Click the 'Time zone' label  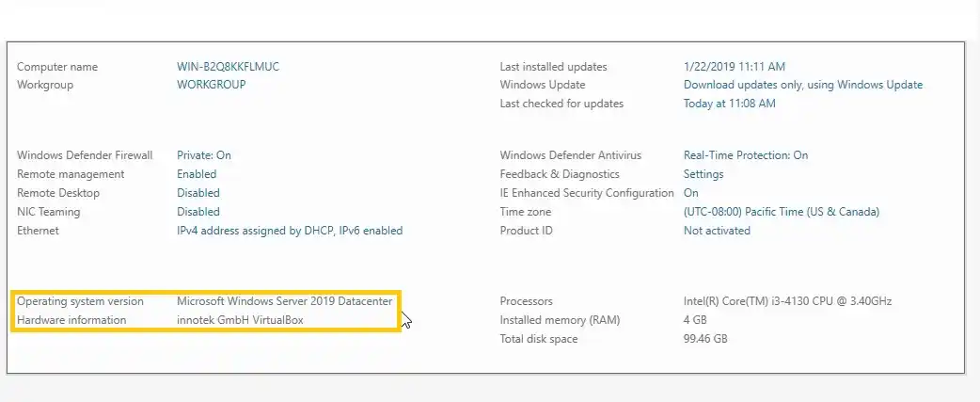(525, 211)
